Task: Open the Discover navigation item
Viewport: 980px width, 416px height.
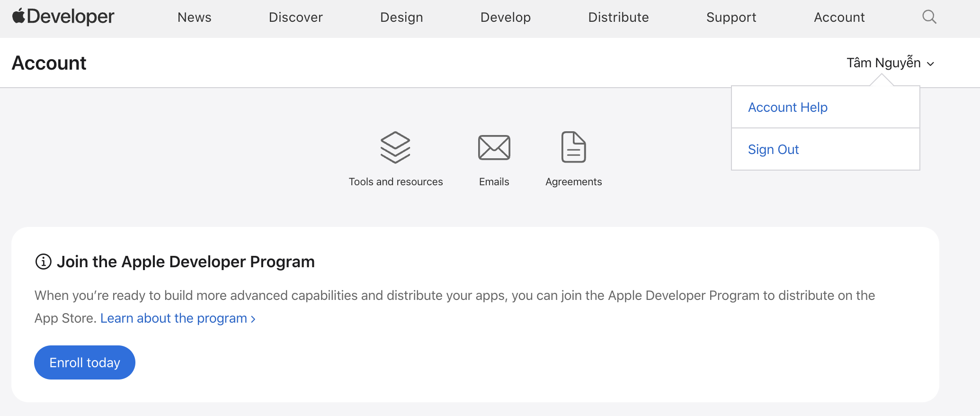Action: [x=296, y=18]
